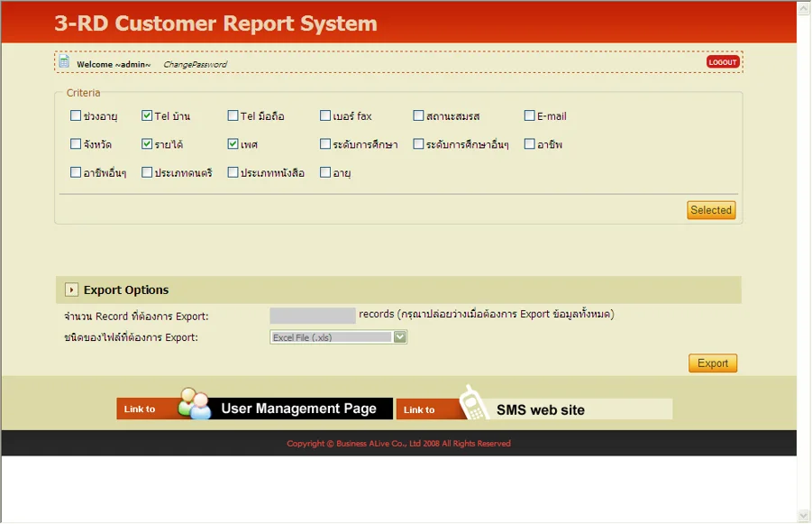The width and height of the screenshot is (812, 524).
Task: Enable the E-mail checkbox
Action: (x=530, y=115)
